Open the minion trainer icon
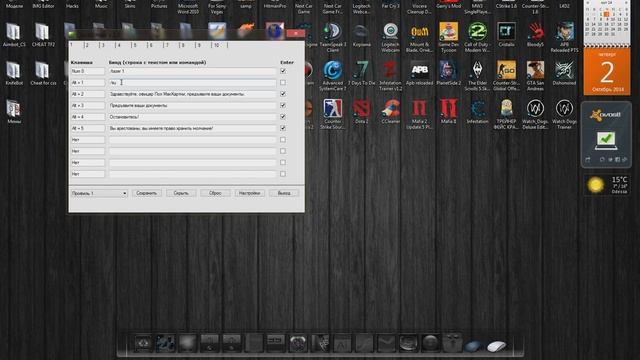Viewport: 640px width, 360px height. pyautogui.click(x=506, y=114)
